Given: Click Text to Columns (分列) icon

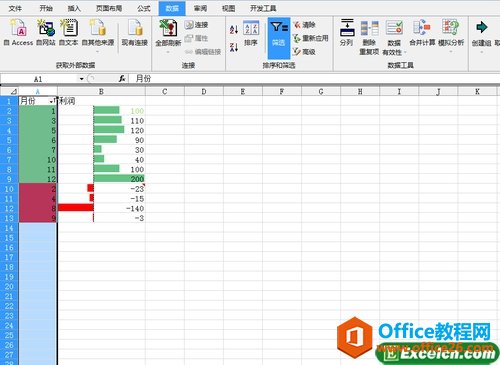Looking at the screenshot, I should pyautogui.click(x=347, y=32).
